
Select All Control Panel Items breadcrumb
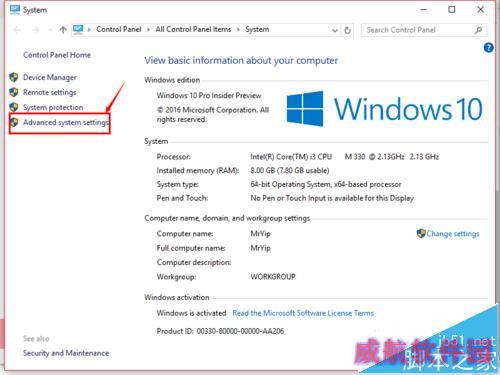193,29
